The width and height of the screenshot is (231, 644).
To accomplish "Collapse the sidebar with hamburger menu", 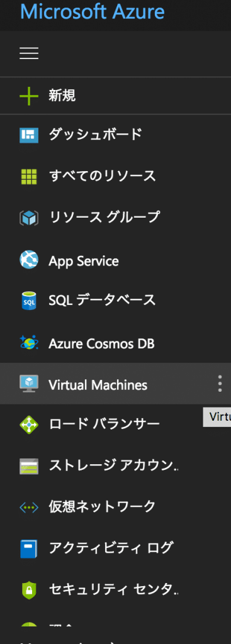I will tap(29, 53).
